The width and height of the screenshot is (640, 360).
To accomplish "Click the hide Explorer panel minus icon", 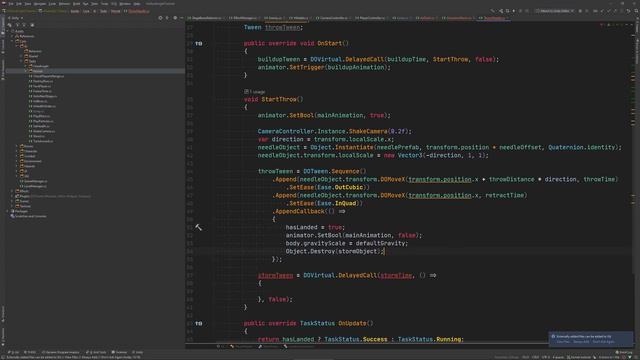I will 182,18.
